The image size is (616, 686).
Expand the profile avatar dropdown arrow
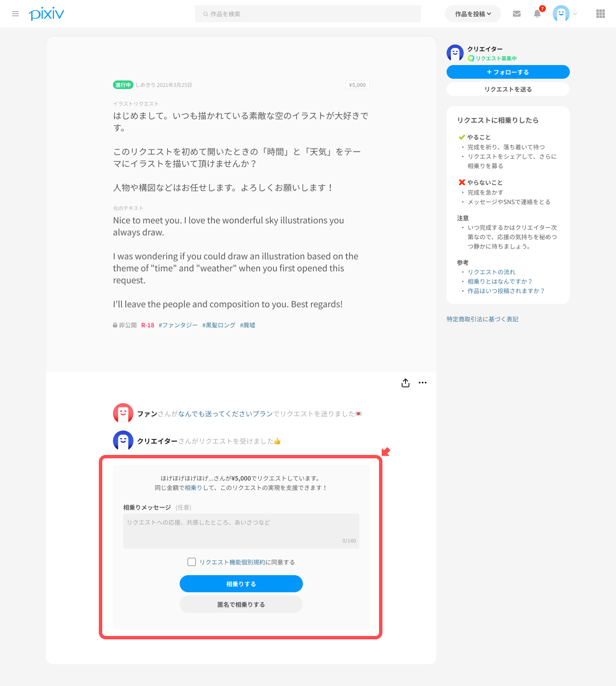pyautogui.click(x=575, y=14)
